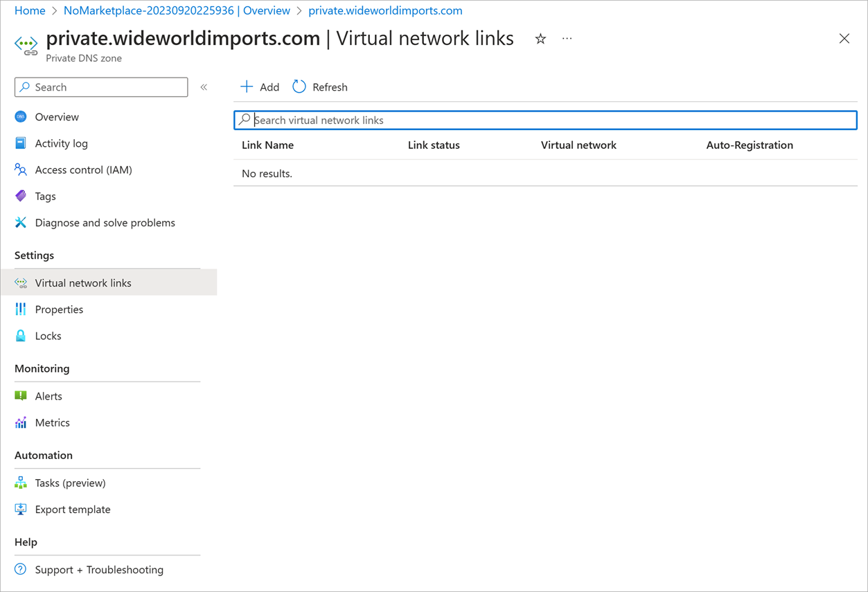
Task: Collapse the left sidebar with the chevron
Action: pos(204,87)
